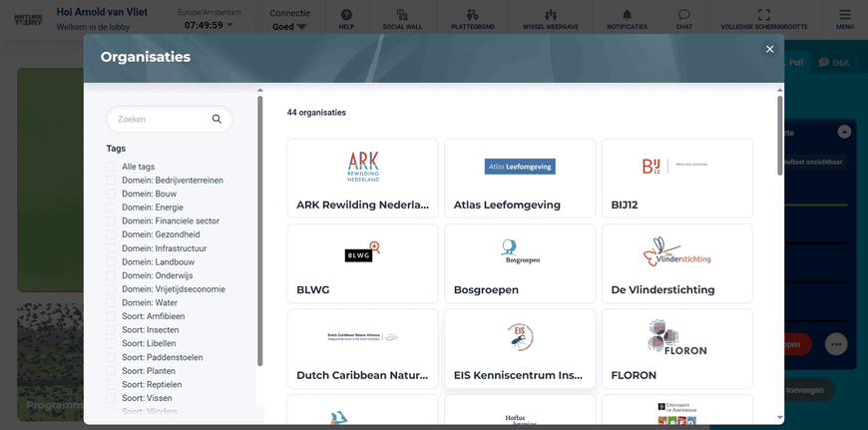The height and width of the screenshot is (430, 868).
Task: Click the red button beside the three-dots
Action: click(x=798, y=344)
